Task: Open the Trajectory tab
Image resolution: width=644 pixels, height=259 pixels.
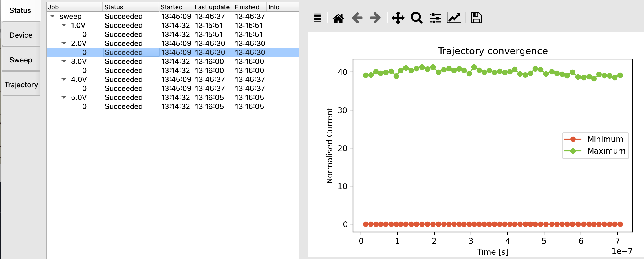Action: [21, 85]
